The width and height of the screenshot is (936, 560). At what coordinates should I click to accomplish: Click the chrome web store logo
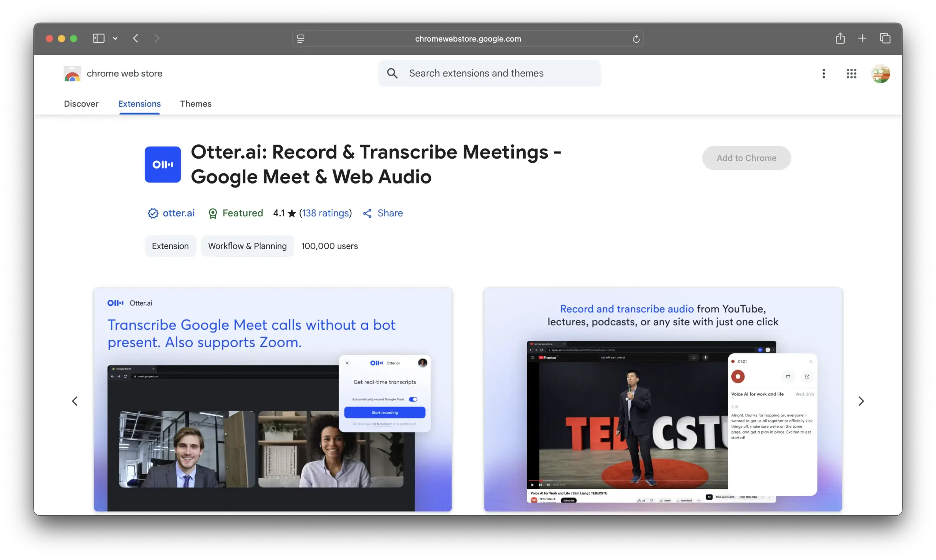(x=72, y=73)
